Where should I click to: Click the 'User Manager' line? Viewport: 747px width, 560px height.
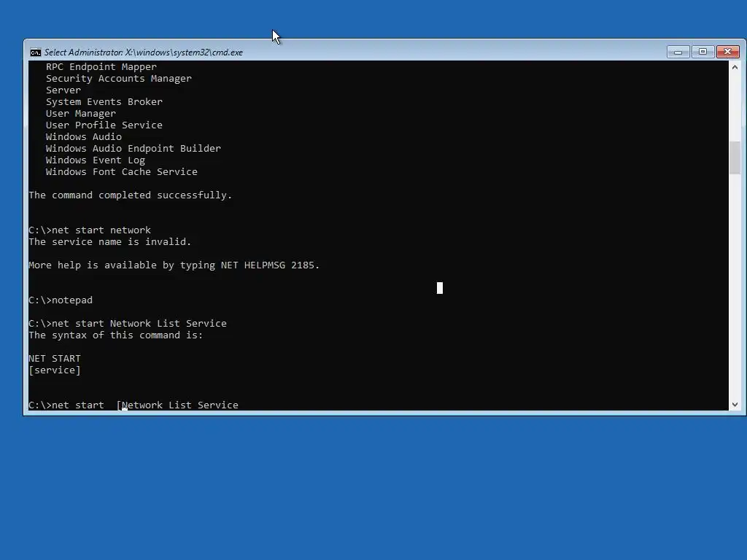point(80,113)
